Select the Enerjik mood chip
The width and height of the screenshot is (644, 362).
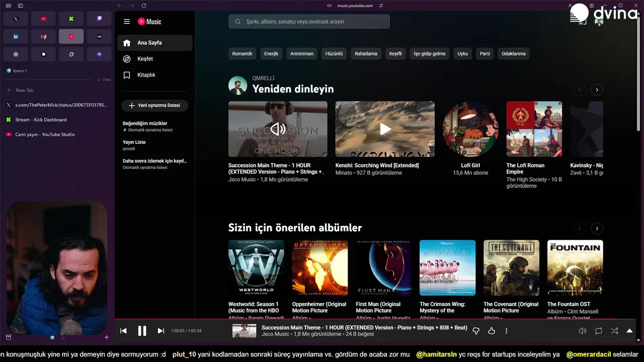click(271, 54)
